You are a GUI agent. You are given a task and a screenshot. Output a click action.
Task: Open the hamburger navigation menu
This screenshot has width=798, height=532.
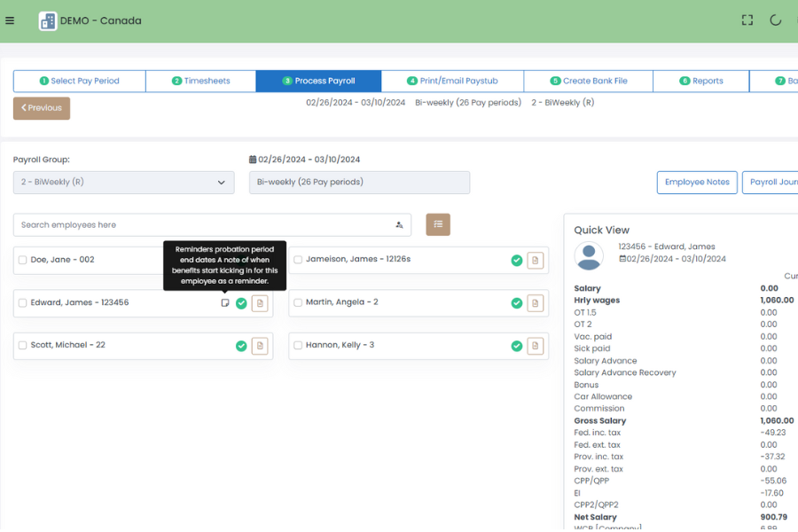(10, 21)
